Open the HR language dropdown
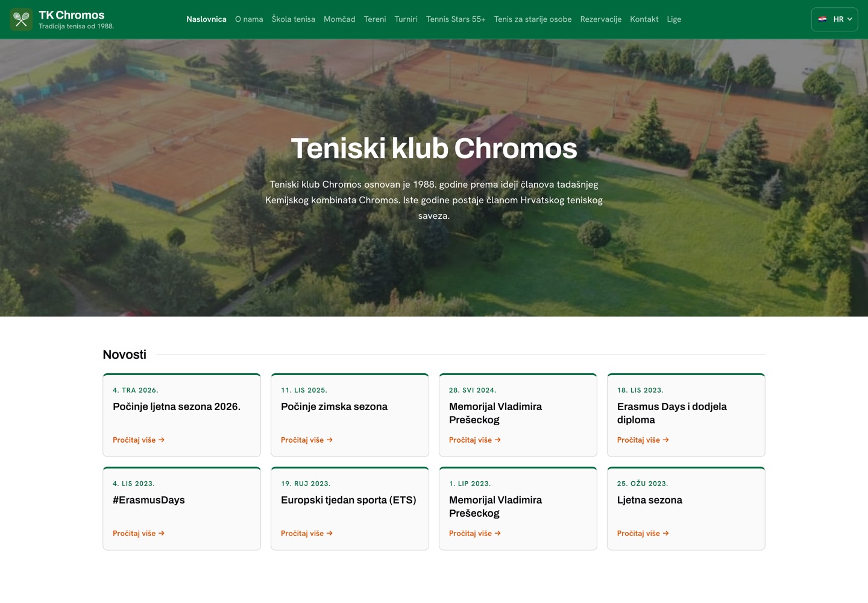Screen dimensions: 868x603 pyautogui.click(x=834, y=19)
